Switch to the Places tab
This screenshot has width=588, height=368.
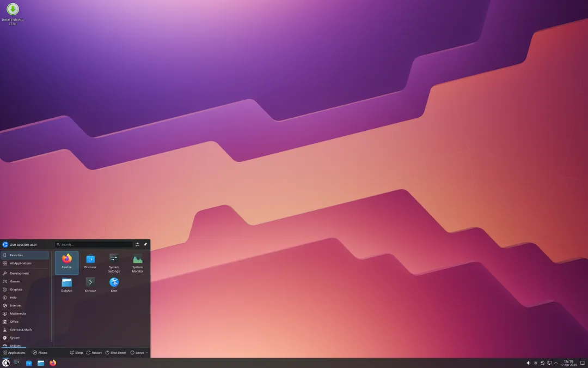(x=40, y=353)
